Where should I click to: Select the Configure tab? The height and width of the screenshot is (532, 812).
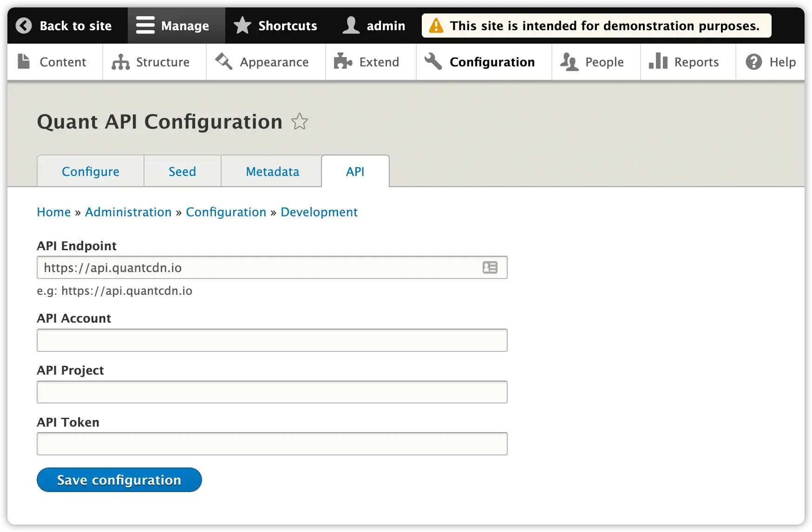point(90,171)
